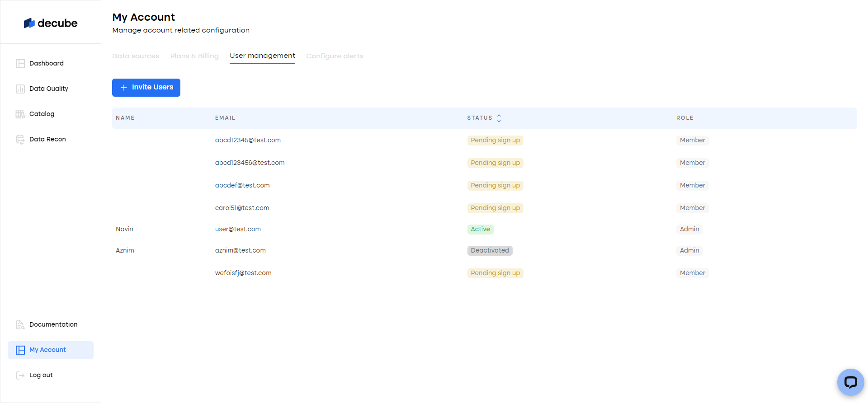Screen dimensions: 868x403
Task: Click the Log out link
Action: (x=41, y=375)
